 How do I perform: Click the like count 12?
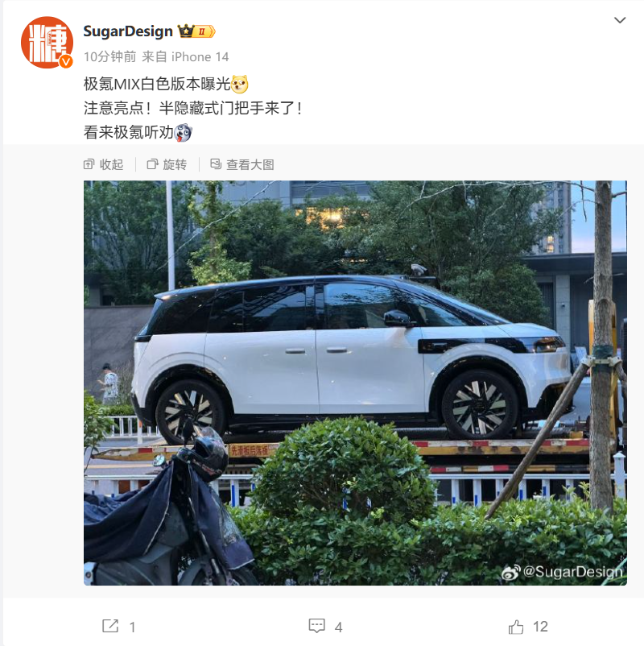coord(540,627)
